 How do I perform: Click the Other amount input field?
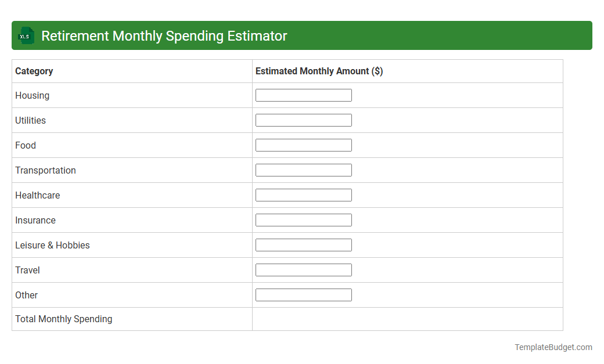[x=303, y=294]
